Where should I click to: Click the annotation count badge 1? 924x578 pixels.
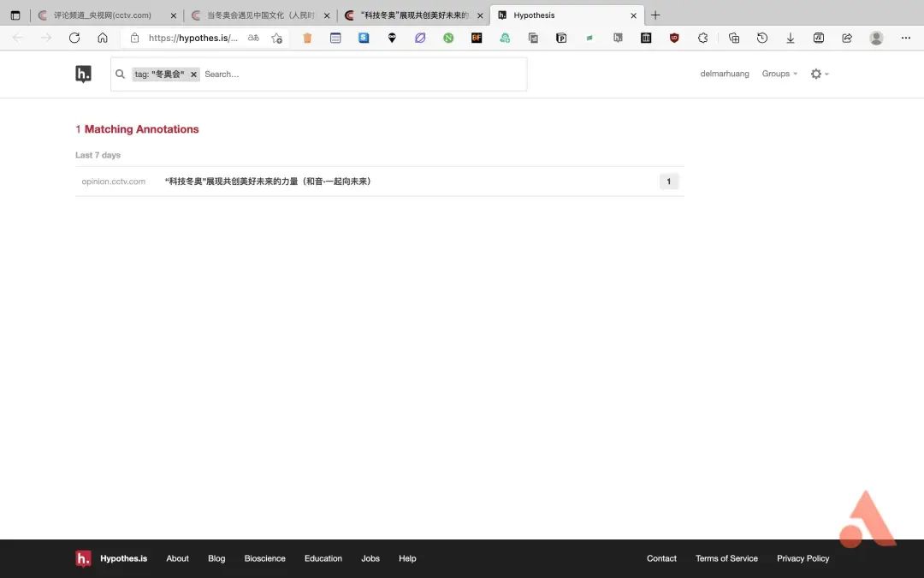click(x=668, y=181)
